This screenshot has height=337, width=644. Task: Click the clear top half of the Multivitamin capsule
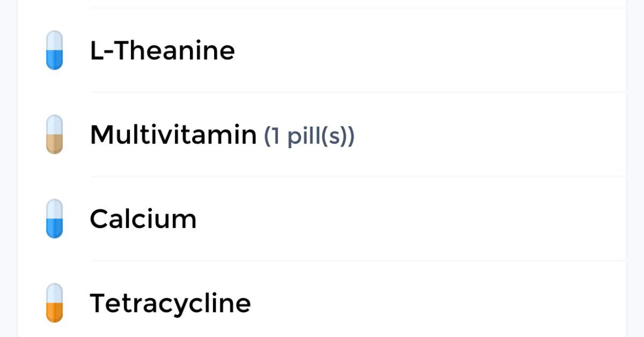pos(55,124)
